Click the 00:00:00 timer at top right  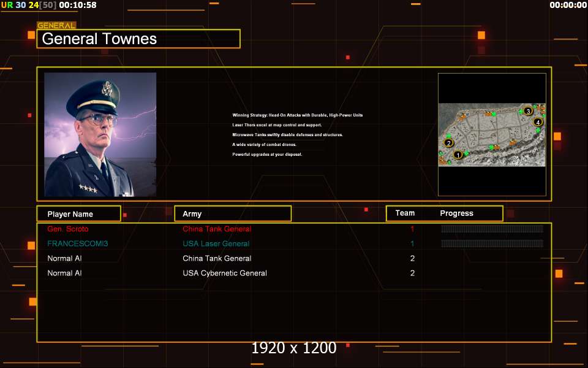[x=568, y=6]
